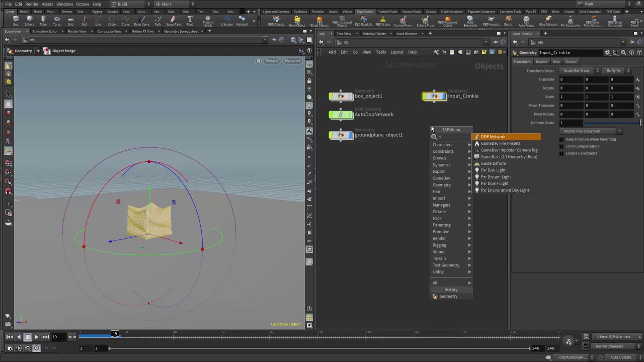Toggle display flag on AutoDopNetwork node

(x=351, y=115)
